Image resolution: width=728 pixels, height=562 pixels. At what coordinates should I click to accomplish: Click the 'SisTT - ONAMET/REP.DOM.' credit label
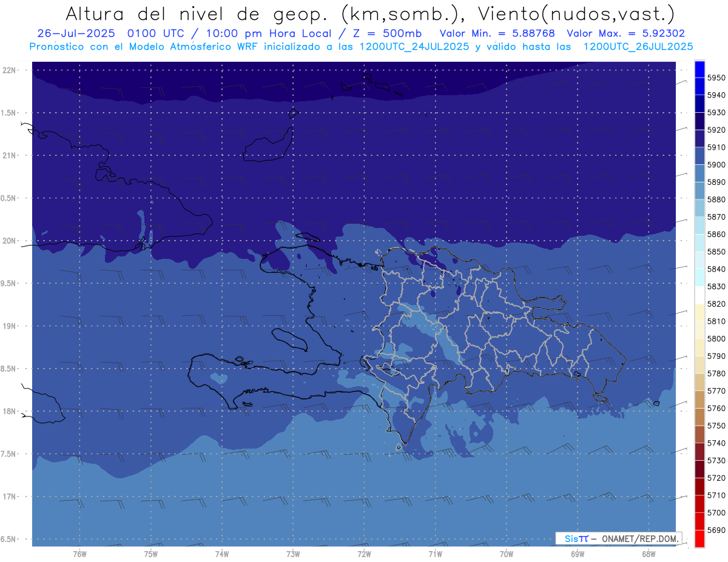619,538
